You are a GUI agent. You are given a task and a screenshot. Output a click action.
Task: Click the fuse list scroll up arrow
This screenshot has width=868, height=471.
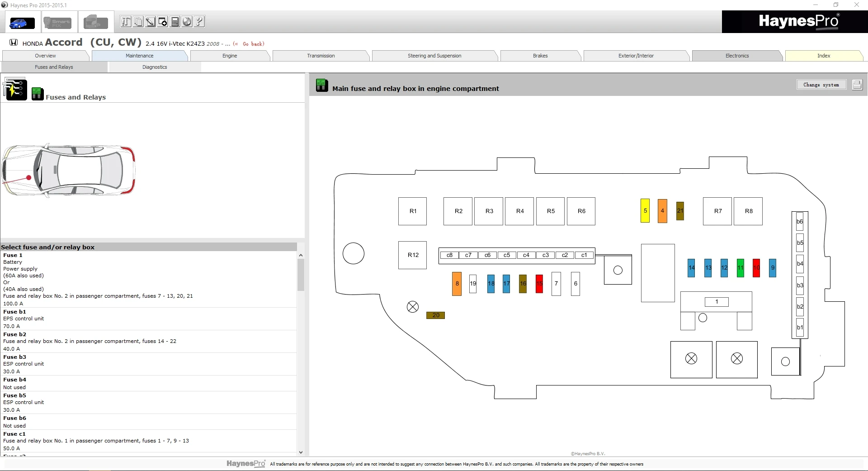301,255
